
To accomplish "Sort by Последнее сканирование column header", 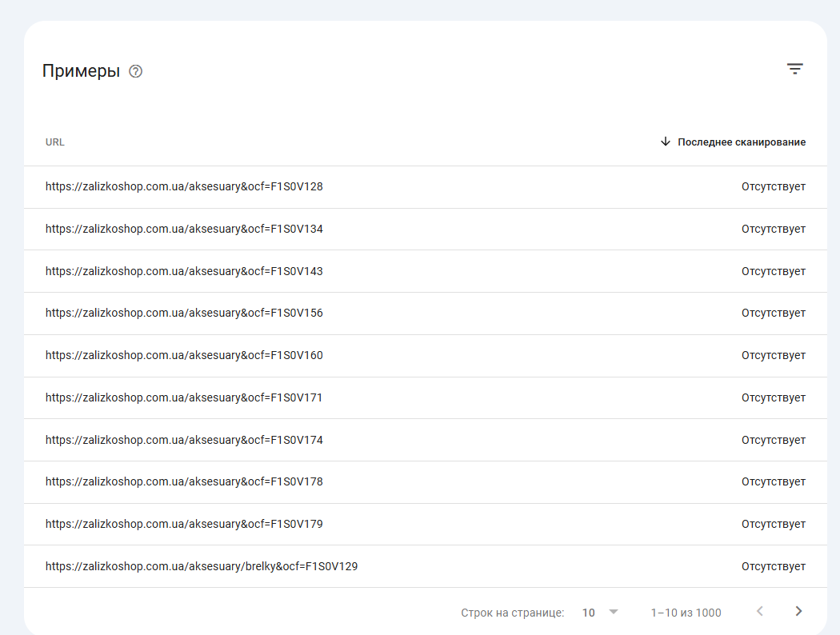I will [x=742, y=142].
